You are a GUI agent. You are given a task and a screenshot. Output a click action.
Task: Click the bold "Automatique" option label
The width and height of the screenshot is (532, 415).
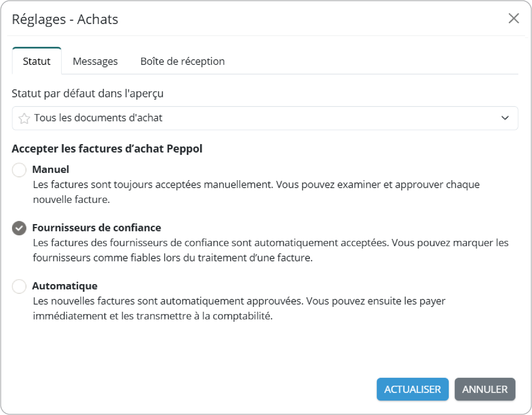65,286
